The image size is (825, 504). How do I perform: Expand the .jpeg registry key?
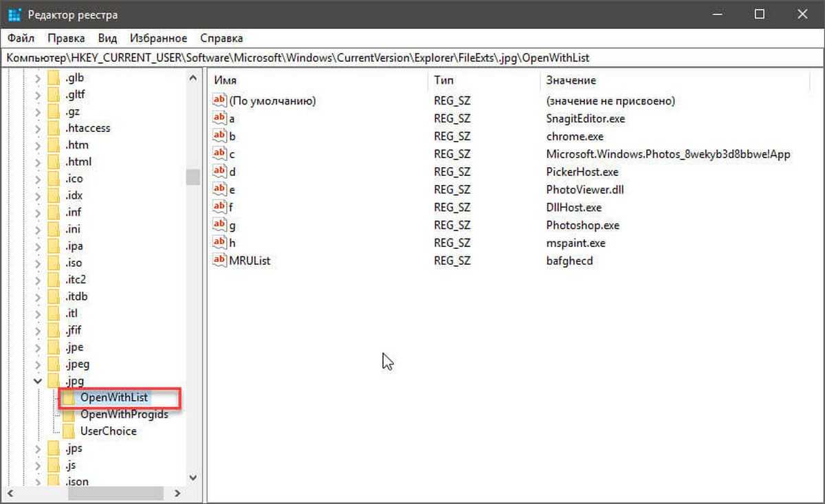click(x=38, y=364)
